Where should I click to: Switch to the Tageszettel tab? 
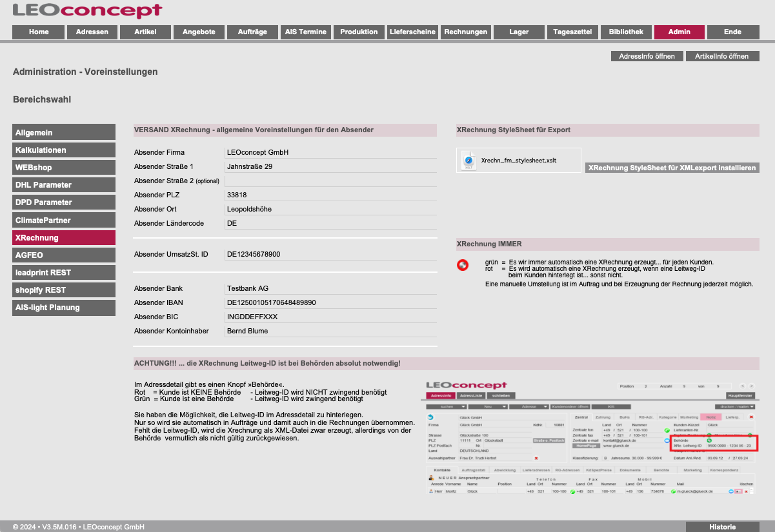572,32
